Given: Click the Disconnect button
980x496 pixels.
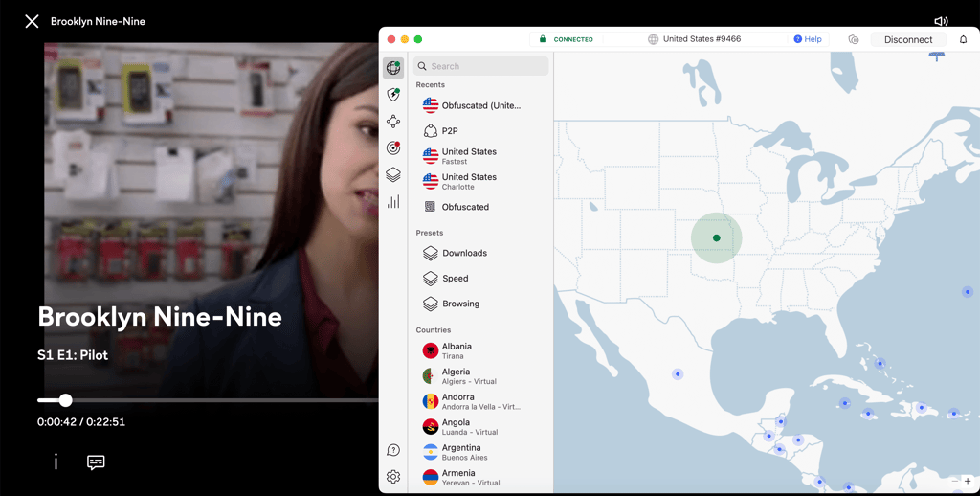Looking at the screenshot, I should coord(908,39).
